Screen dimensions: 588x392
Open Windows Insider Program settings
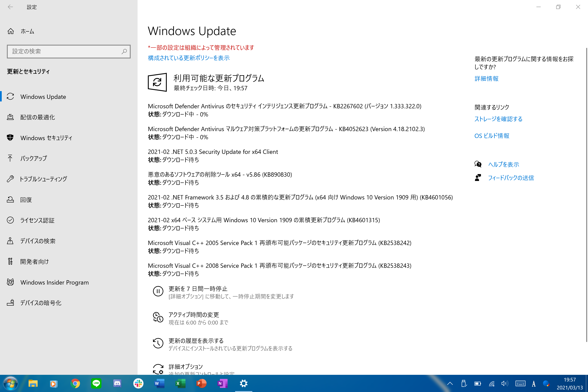tap(54, 282)
